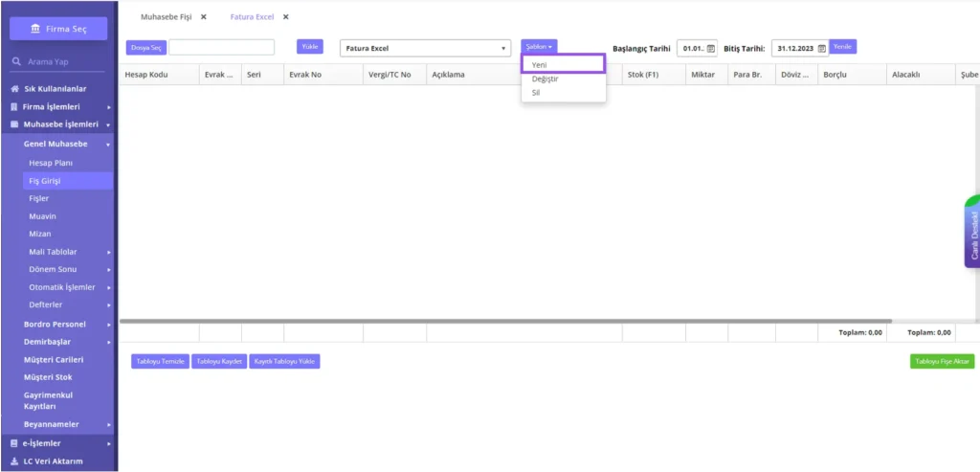Open Hesap Planı page
This screenshot has width=980, height=472.
pyautogui.click(x=51, y=163)
